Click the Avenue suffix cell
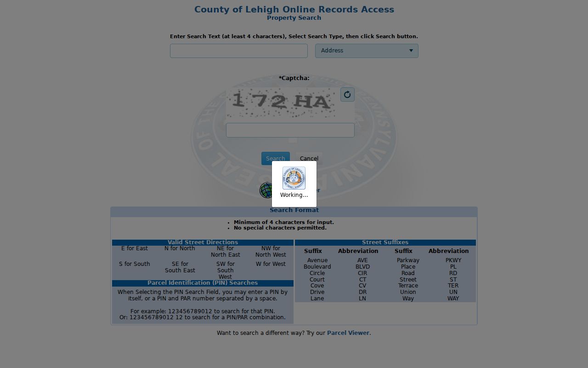 pos(317,260)
